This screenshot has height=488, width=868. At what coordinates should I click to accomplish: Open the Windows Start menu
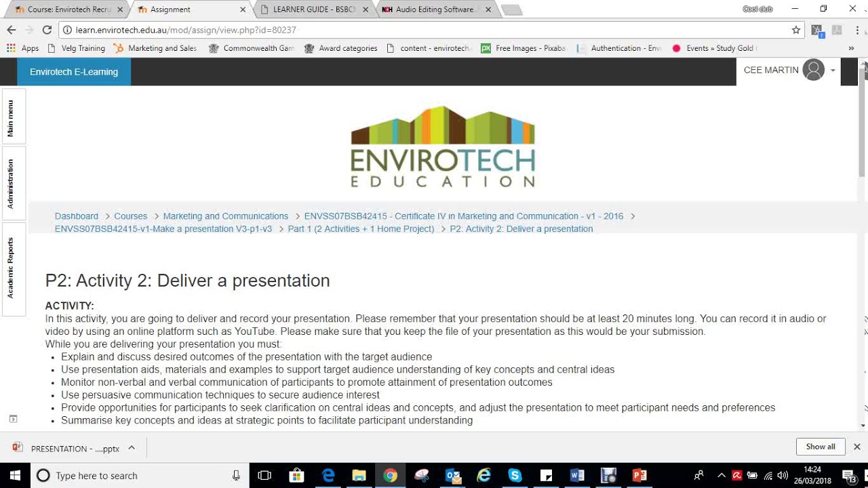[15, 475]
